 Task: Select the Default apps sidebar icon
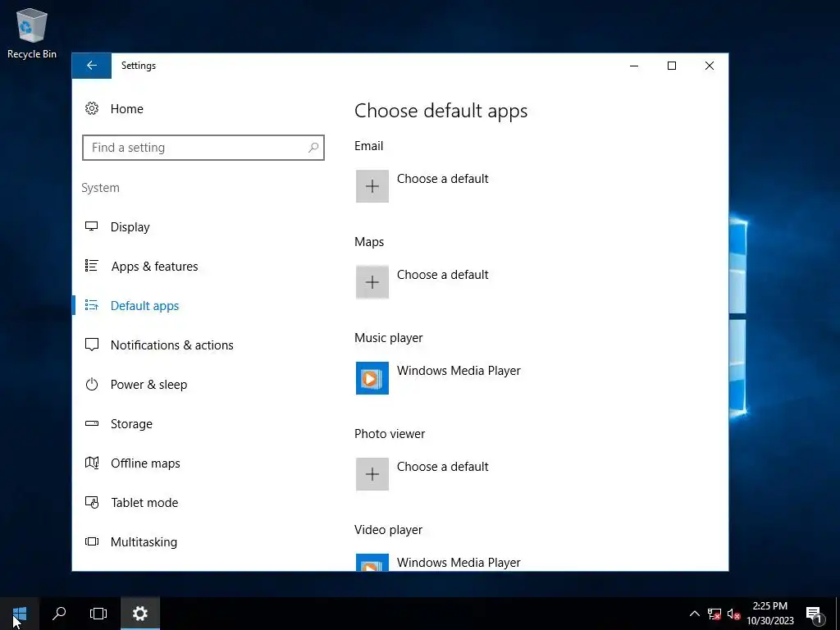coord(92,305)
